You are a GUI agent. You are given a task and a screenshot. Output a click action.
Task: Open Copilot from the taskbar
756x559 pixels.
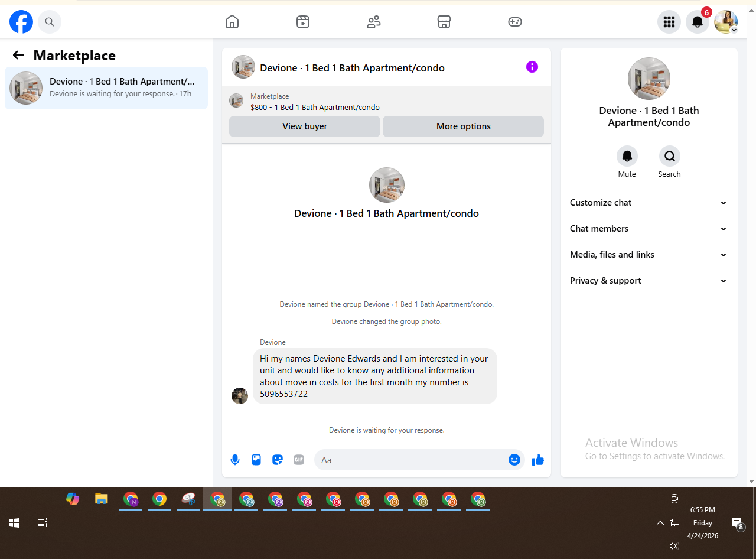tap(73, 499)
